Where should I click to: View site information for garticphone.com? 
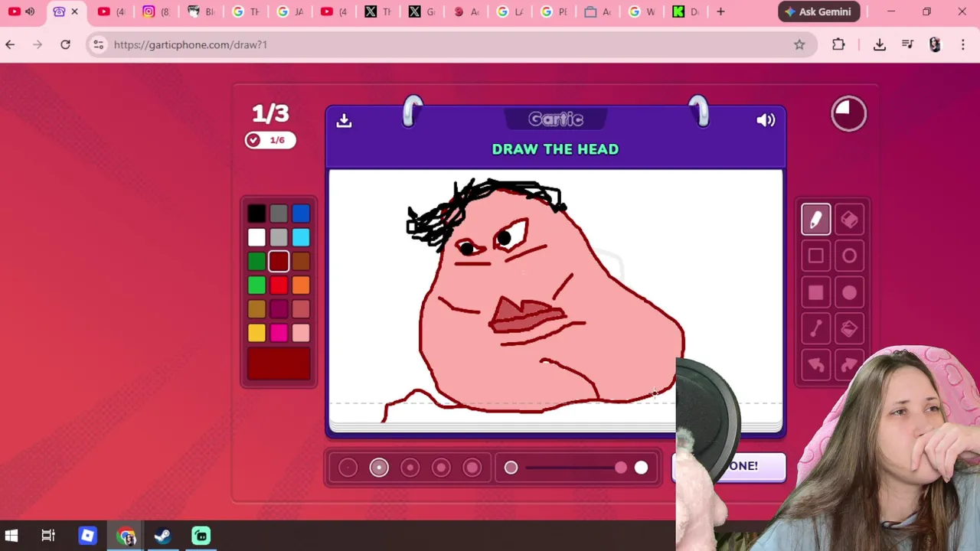[x=98, y=44]
